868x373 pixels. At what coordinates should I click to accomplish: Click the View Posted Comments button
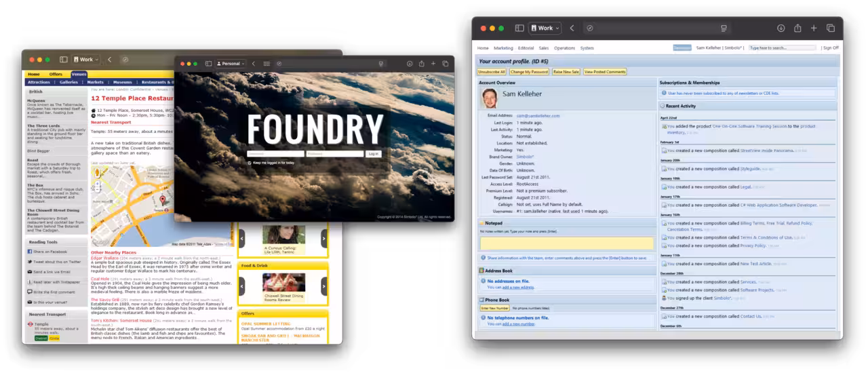pos(605,71)
